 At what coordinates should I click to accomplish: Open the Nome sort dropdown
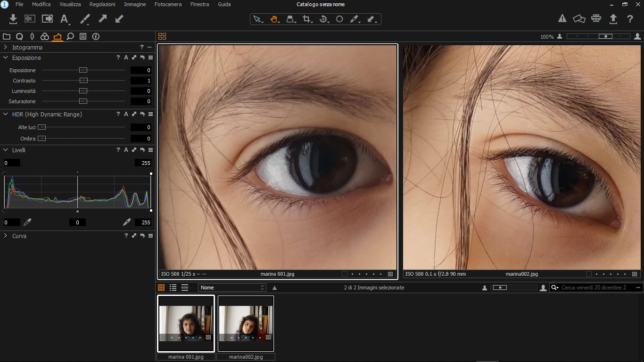232,288
